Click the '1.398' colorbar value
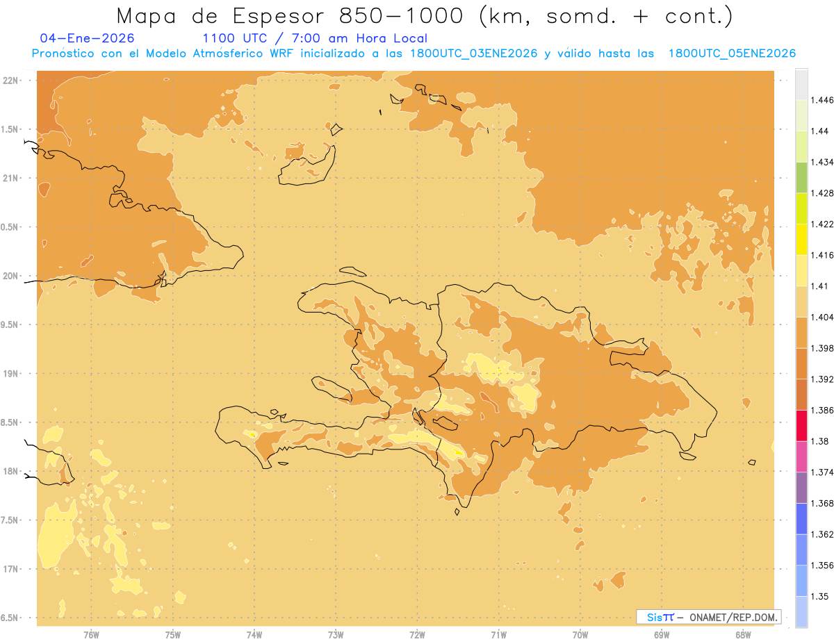834x644 pixels. 823,348
